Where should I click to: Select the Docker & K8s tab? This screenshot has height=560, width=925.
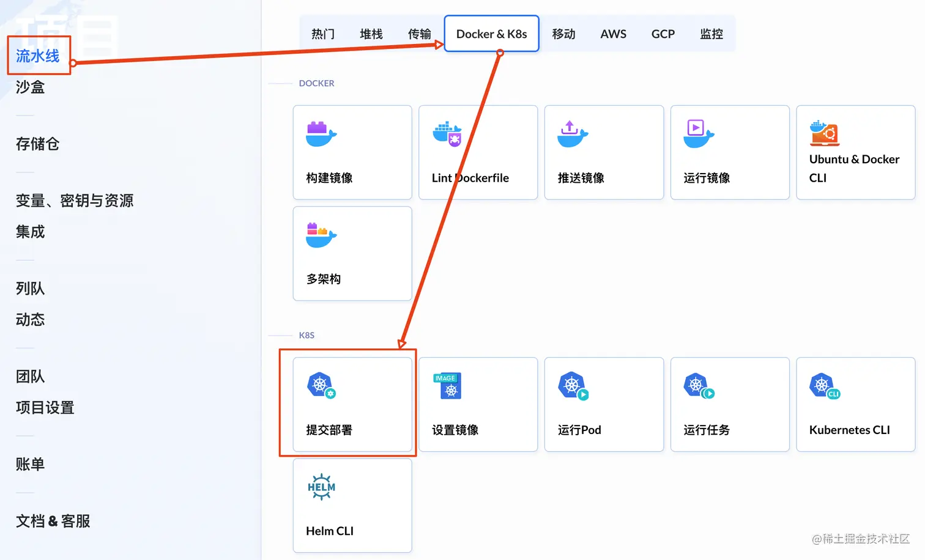tap(491, 34)
